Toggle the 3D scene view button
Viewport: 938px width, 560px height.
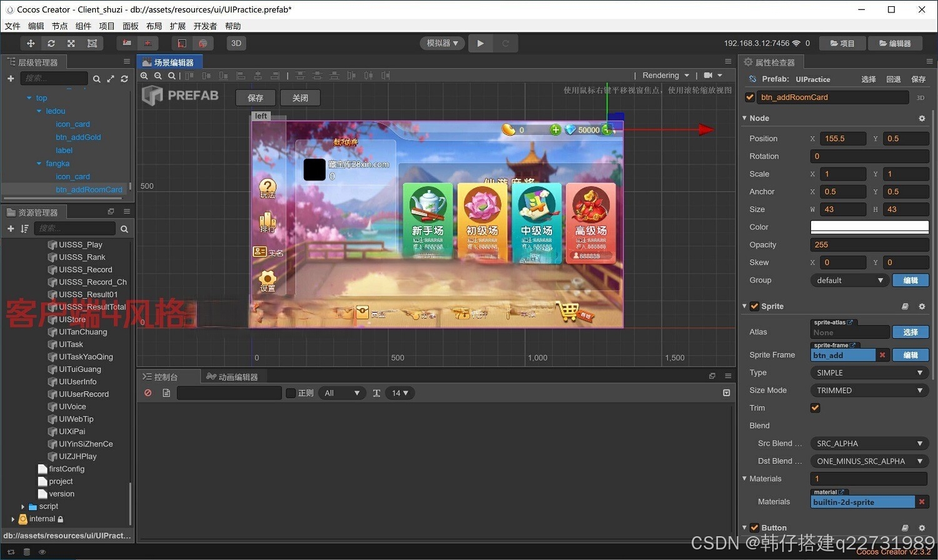pyautogui.click(x=236, y=43)
